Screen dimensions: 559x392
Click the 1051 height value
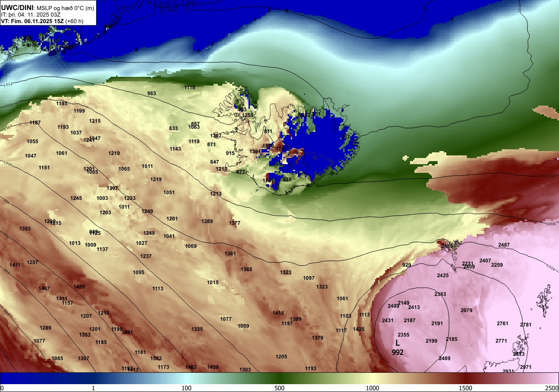169,193
